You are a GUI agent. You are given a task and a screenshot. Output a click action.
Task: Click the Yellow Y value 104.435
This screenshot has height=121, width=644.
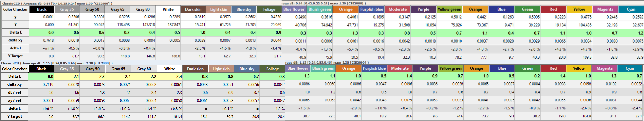(585, 25)
